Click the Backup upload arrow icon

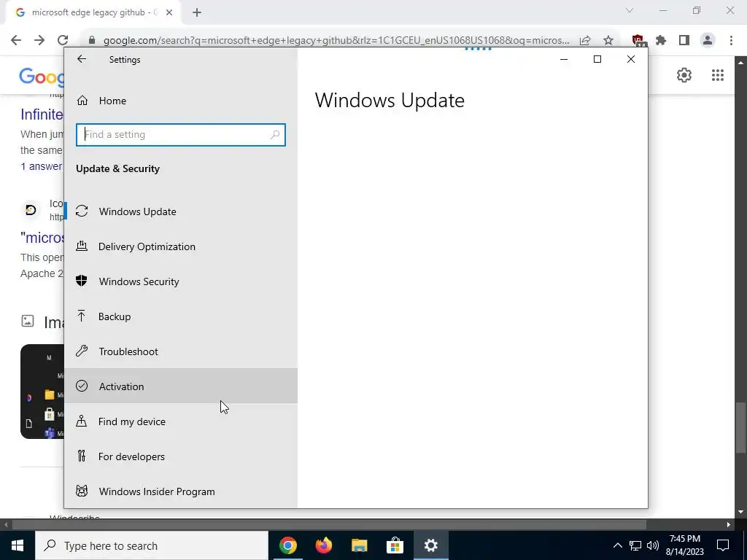click(x=82, y=316)
